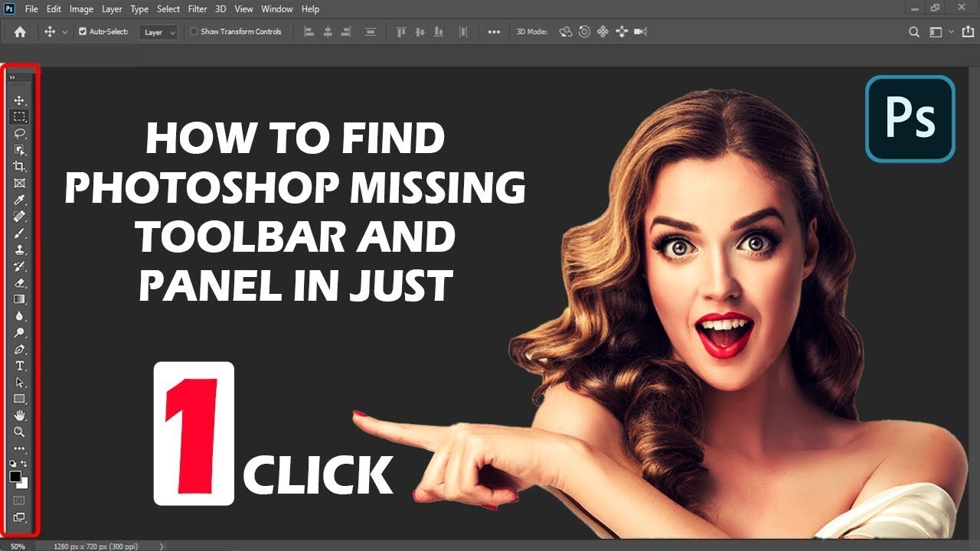Align top edges
Viewport: 980px width, 551px height.
coord(401,31)
